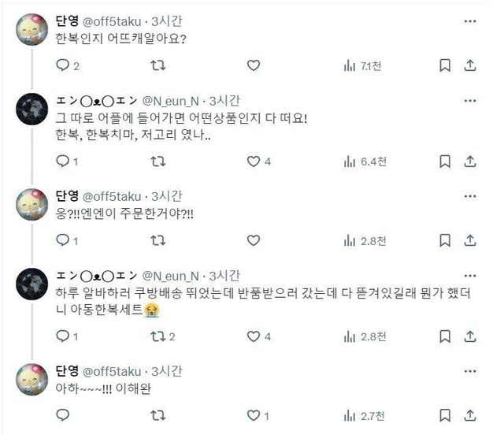Reply to the first tweet with 2 replies
This screenshot has width=504, height=442.
tap(65, 66)
